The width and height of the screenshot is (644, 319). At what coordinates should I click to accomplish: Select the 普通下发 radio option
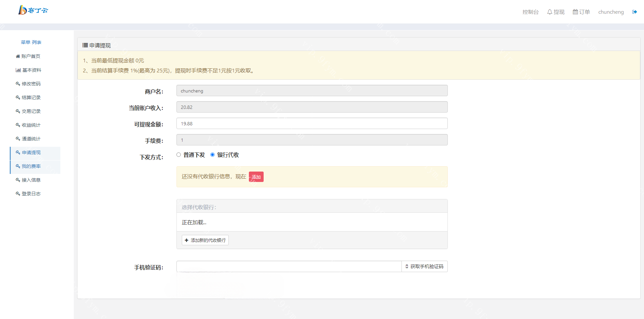[178, 155]
